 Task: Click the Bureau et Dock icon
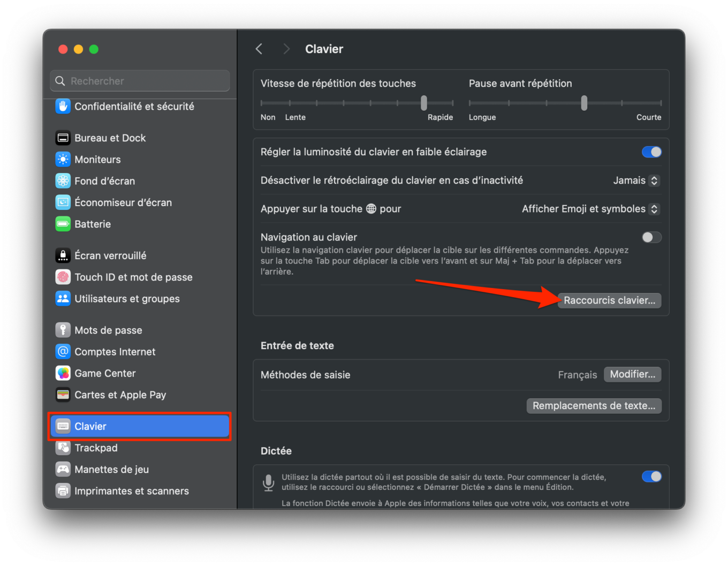[63, 138]
